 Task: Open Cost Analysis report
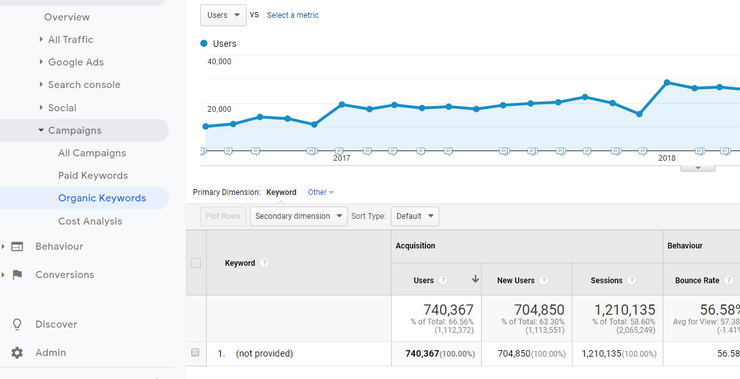click(x=90, y=221)
